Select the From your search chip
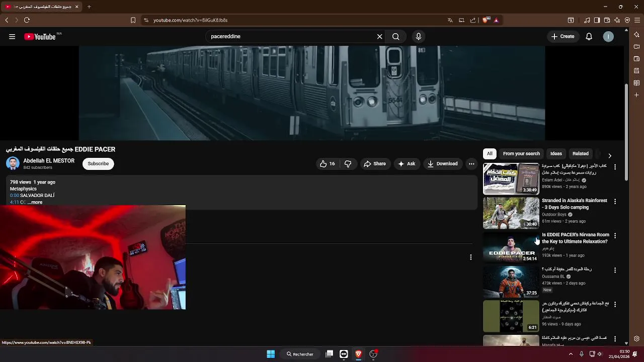 [x=521, y=154]
